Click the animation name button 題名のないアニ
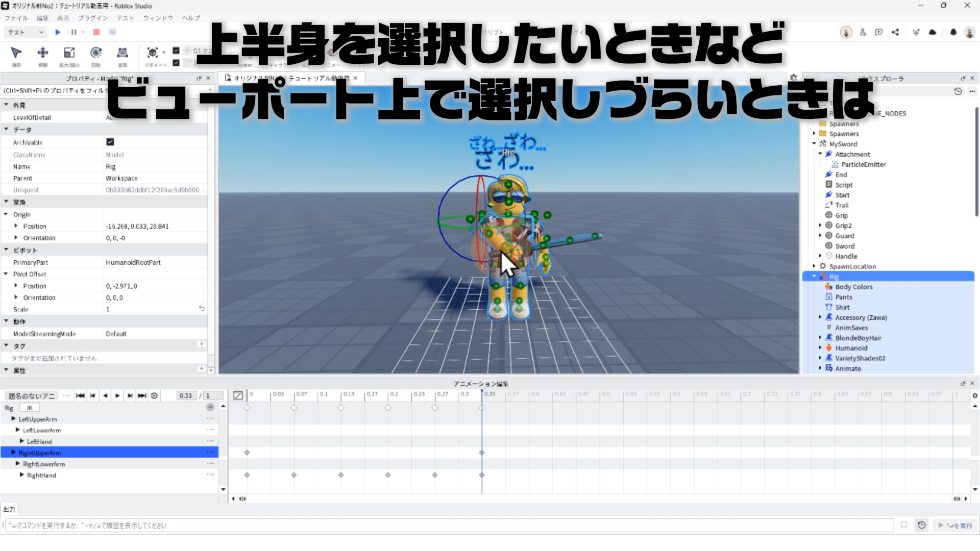This screenshot has width=980, height=551. [x=32, y=396]
